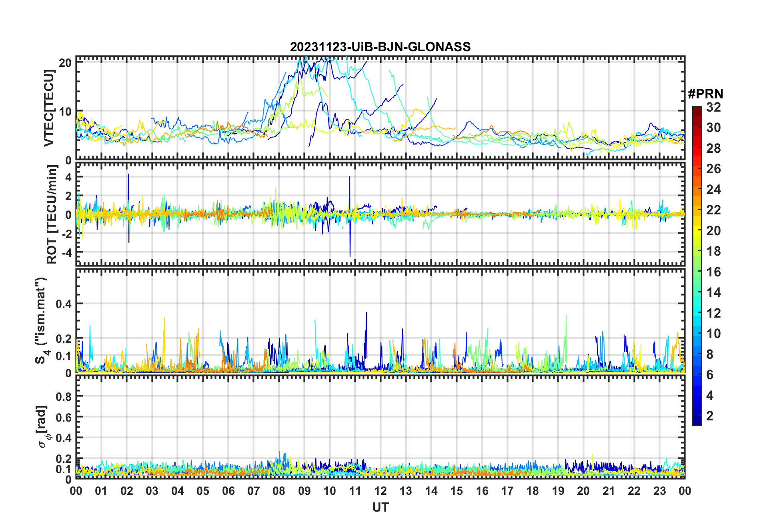Click colorbar tick label 12
This screenshot has height=532, width=761.
click(713, 313)
